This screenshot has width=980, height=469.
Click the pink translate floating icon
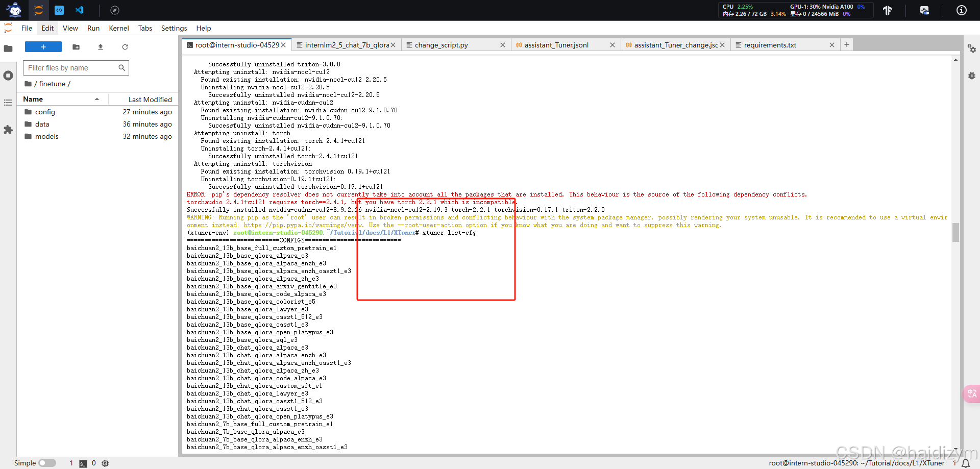[x=972, y=393]
